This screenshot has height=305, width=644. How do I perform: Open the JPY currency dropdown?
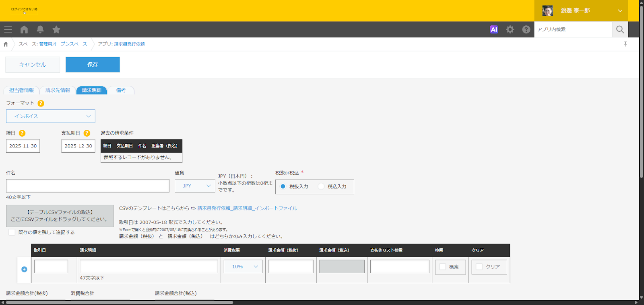pyautogui.click(x=195, y=186)
